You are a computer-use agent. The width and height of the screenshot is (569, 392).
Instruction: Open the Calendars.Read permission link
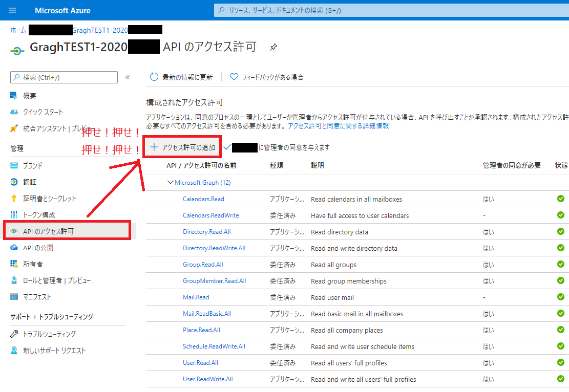point(202,199)
